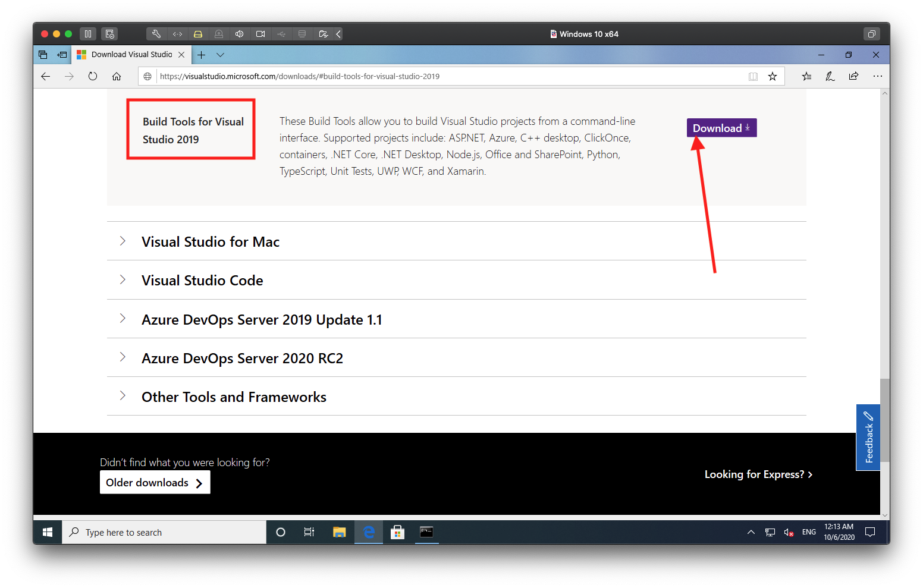Toggle reading view in the address bar
Screen dimensions: 923x588
click(753, 76)
